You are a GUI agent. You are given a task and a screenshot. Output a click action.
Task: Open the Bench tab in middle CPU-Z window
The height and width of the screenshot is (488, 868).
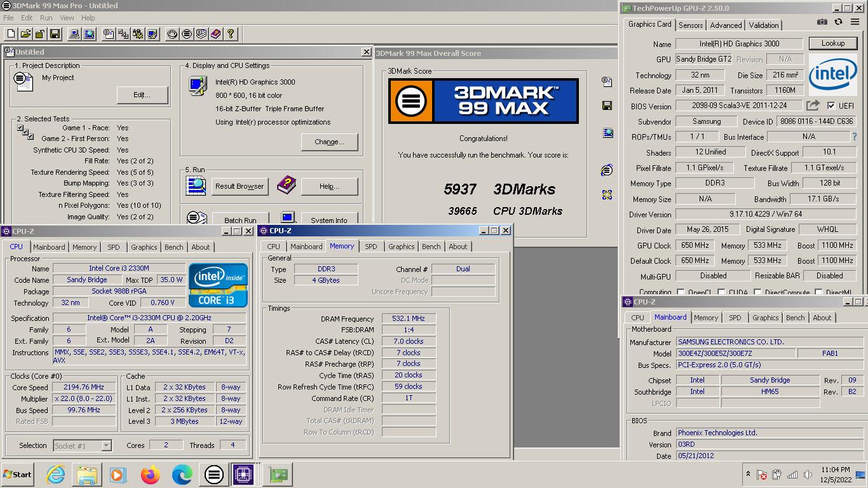pos(431,247)
